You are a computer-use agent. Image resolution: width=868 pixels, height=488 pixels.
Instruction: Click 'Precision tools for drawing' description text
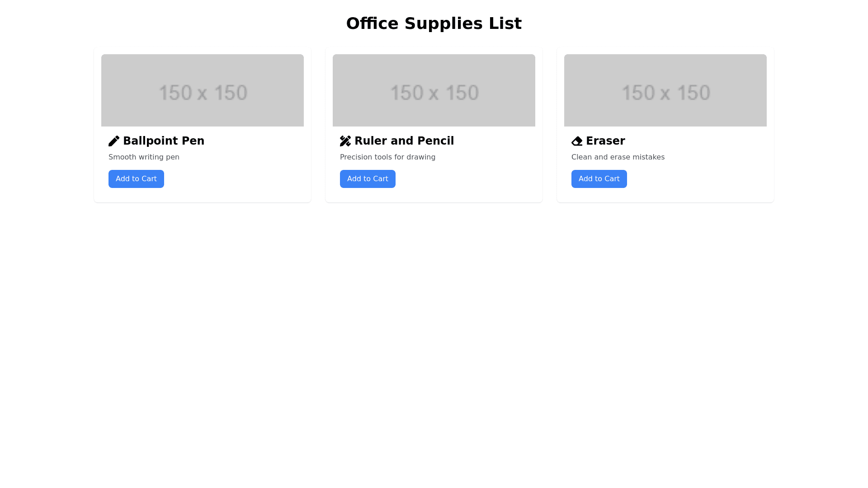click(x=387, y=157)
